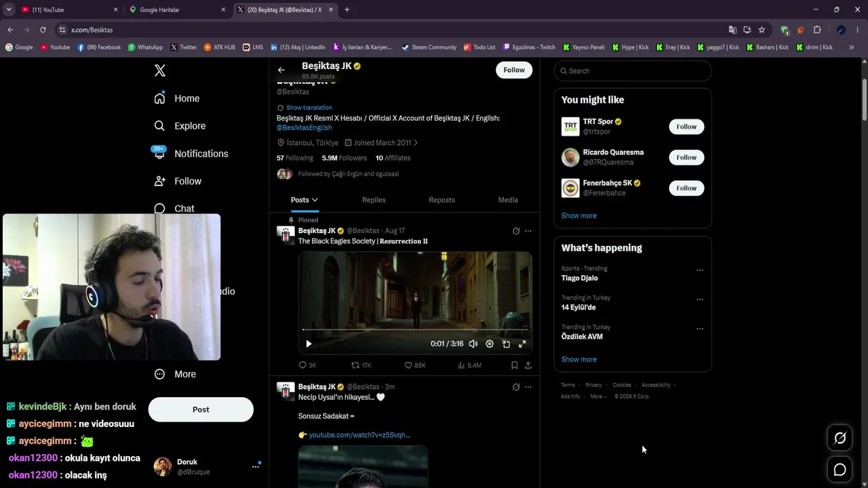The height and width of the screenshot is (488, 868).
Task: Open the youtube.com link in the Necip Uysal post
Action: pyautogui.click(x=359, y=435)
